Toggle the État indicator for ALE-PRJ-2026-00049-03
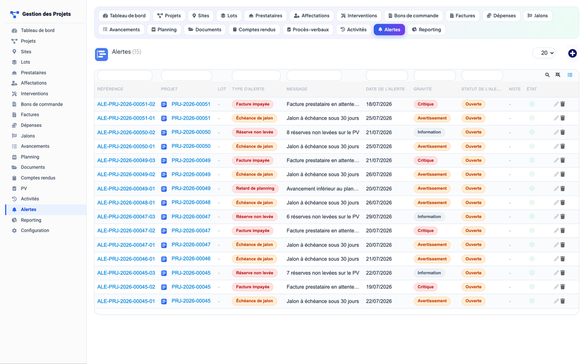 (532, 160)
